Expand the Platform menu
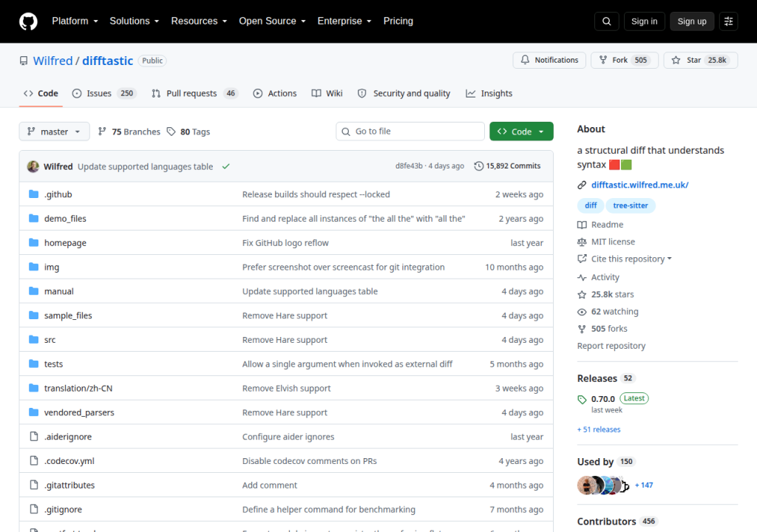Viewport: 757px width, 532px height. point(75,21)
